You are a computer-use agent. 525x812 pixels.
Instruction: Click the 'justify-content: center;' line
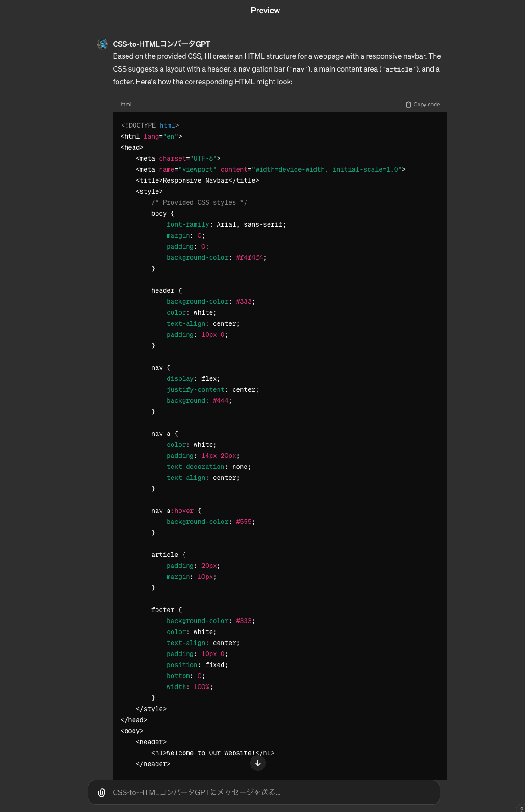212,389
